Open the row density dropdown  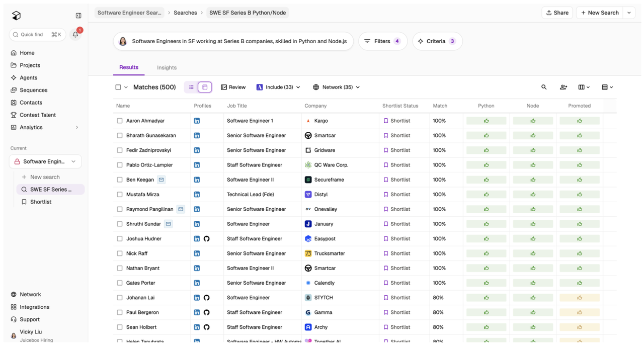[x=607, y=87]
